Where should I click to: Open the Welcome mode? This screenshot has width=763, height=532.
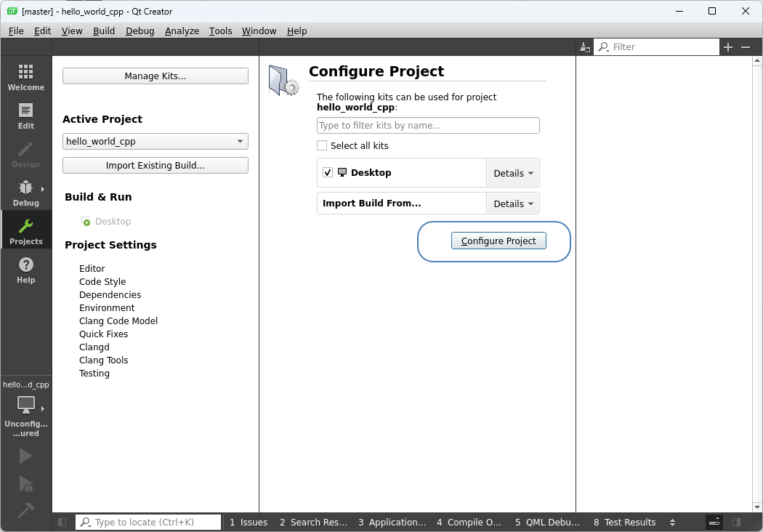[25, 77]
